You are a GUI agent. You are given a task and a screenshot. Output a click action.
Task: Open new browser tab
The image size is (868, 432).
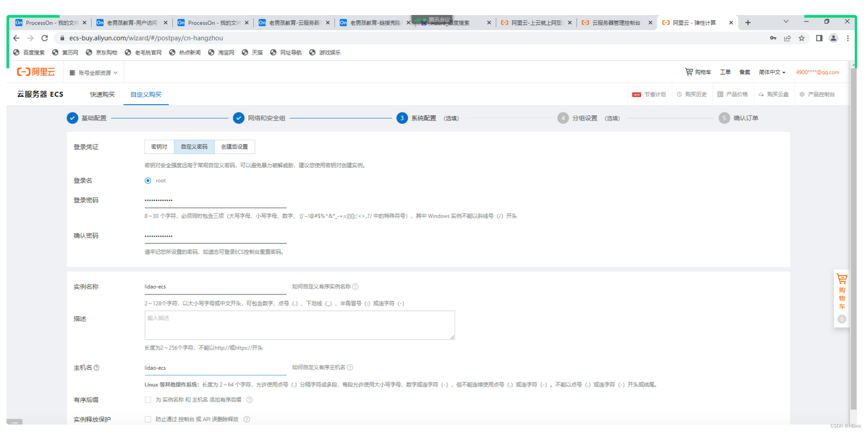pyautogui.click(x=748, y=23)
